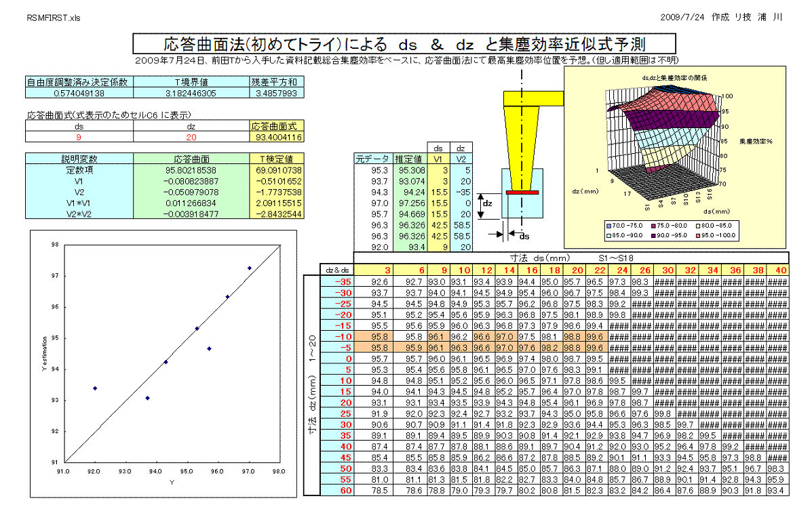Select the topmost scatter plot data point
812x507 pixels.
249,268
